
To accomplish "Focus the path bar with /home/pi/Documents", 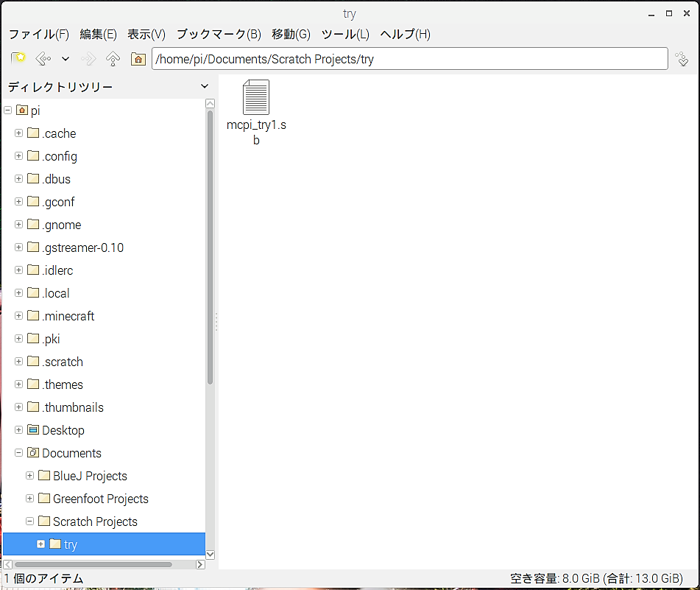I will click(410, 58).
